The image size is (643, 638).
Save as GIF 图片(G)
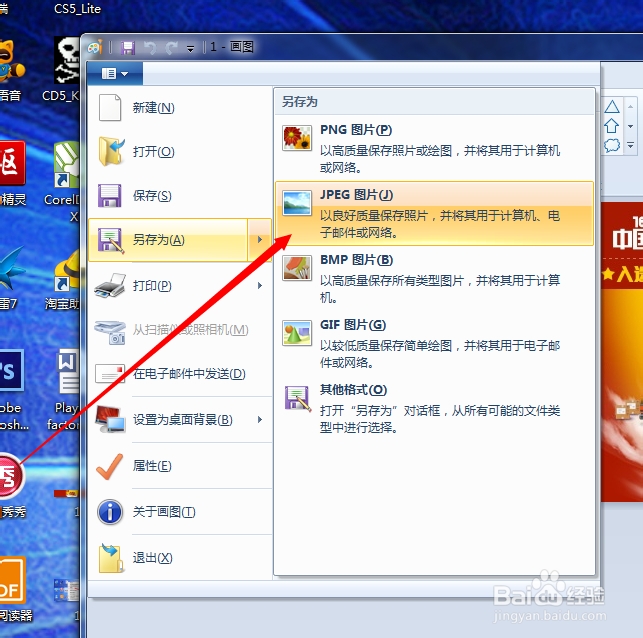point(434,344)
